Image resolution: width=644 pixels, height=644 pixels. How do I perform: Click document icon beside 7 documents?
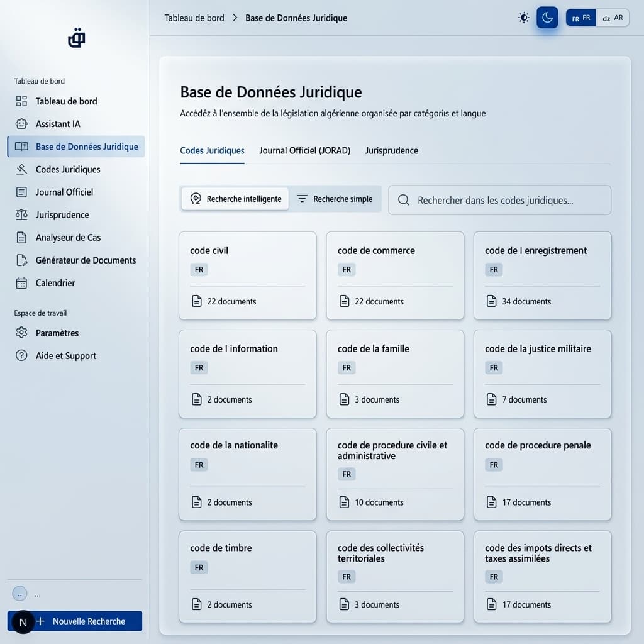492,399
